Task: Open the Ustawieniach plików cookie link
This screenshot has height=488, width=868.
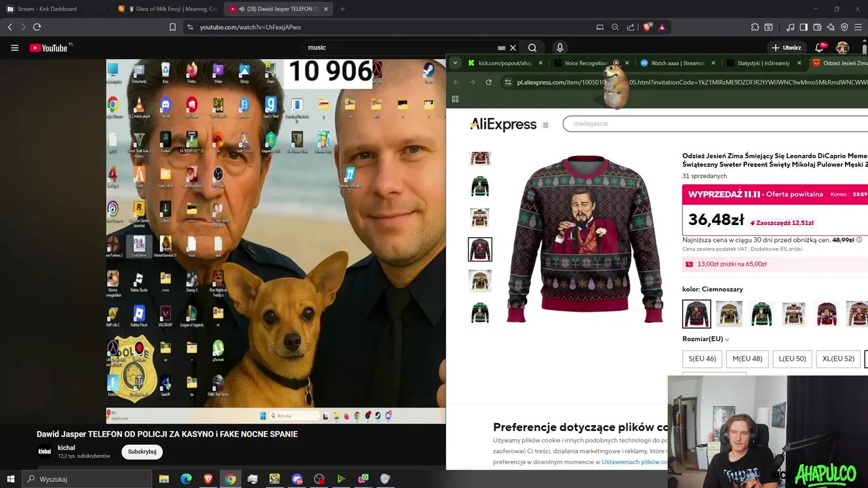Action: click(635, 462)
